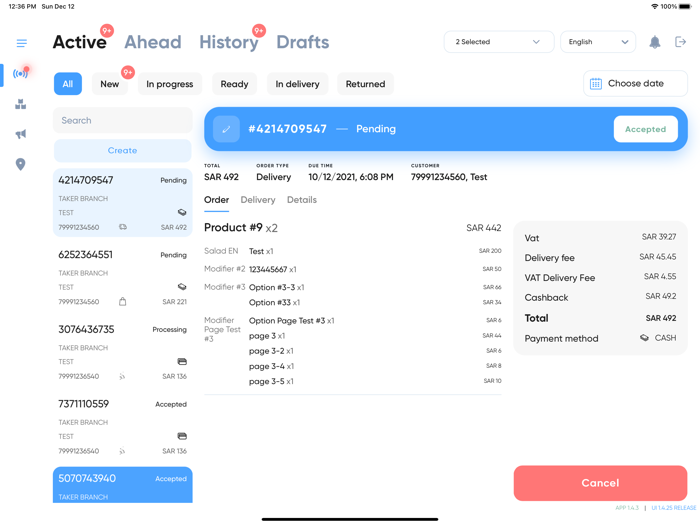
Task: Select the All filter
Action: coord(68,84)
